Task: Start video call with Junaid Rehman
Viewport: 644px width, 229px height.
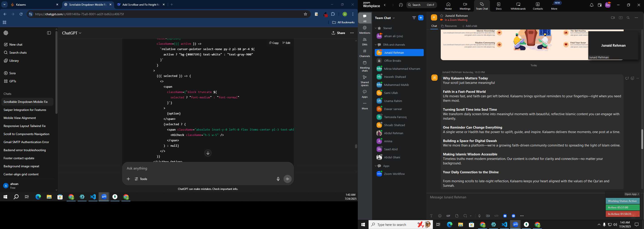Action: coord(613,18)
